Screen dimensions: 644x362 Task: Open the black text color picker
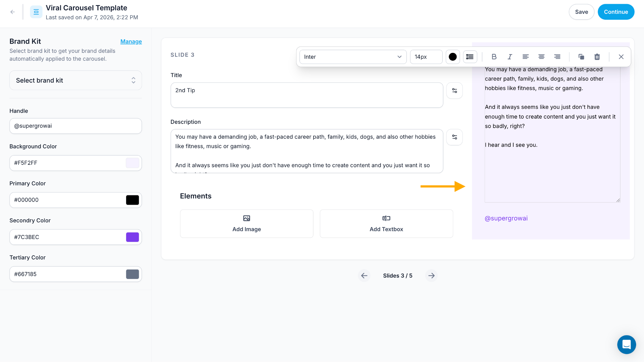point(452,57)
